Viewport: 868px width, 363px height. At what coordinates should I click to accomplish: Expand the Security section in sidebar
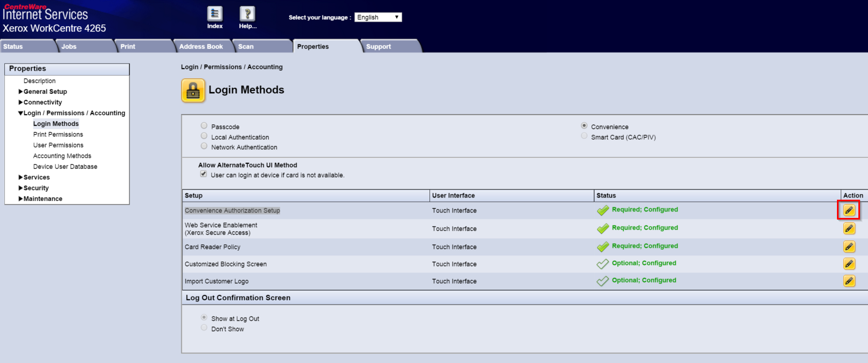click(x=21, y=188)
